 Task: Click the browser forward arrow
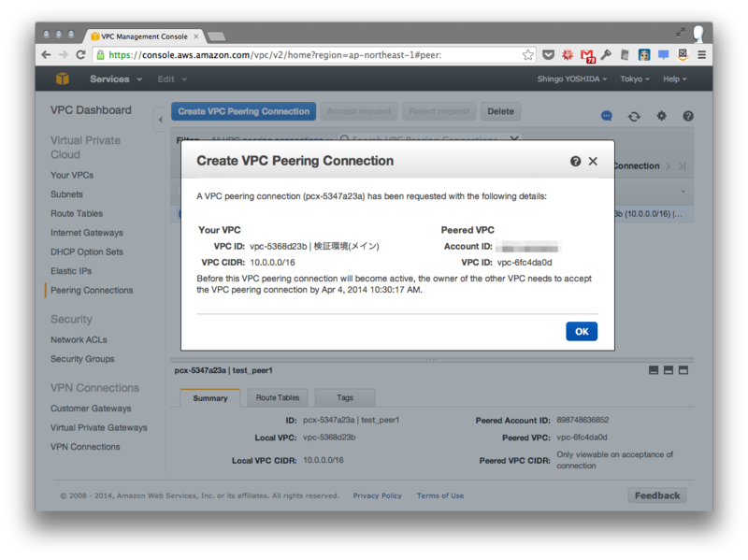(x=64, y=55)
